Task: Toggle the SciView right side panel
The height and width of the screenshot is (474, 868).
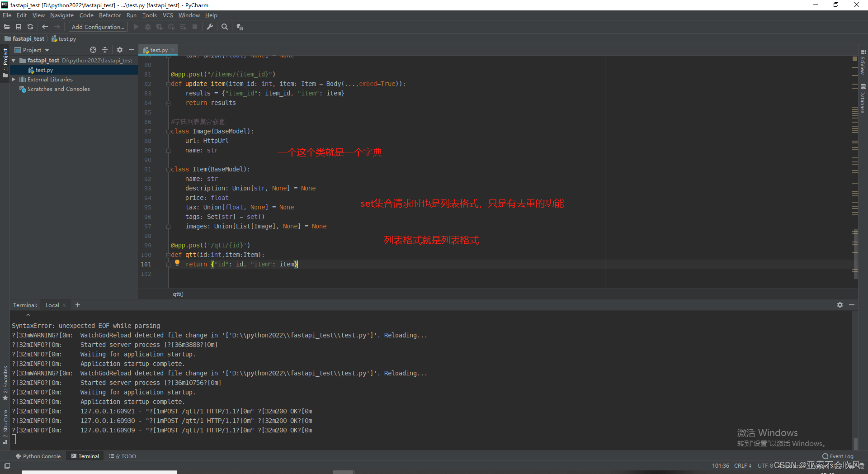Action: pyautogui.click(x=863, y=62)
